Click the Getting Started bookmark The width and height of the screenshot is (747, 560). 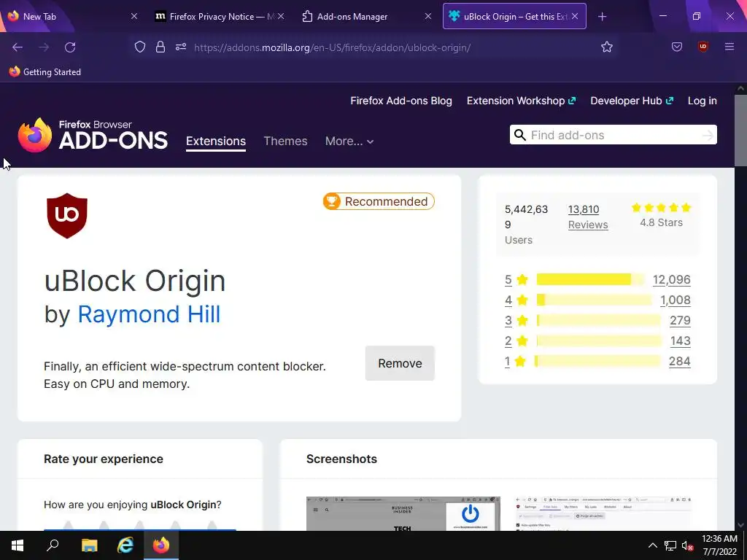click(x=45, y=72)
